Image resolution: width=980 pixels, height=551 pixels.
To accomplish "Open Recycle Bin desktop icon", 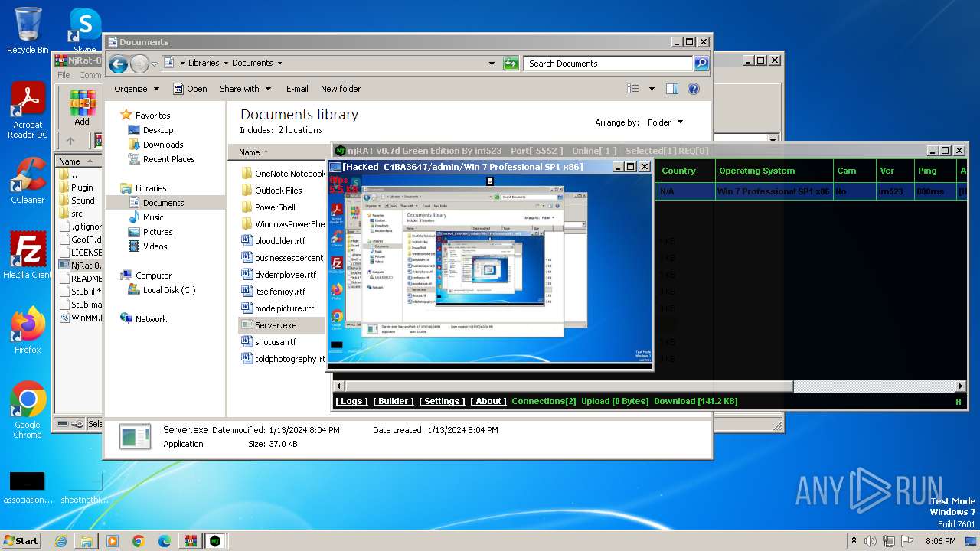I will pyautogui.click(x=27, y=31).
